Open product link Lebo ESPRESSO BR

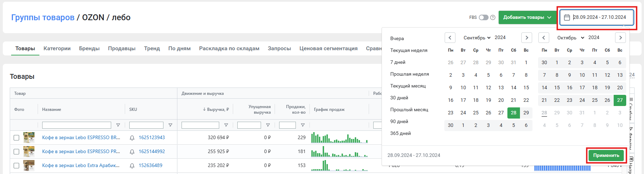click(81, 138)
